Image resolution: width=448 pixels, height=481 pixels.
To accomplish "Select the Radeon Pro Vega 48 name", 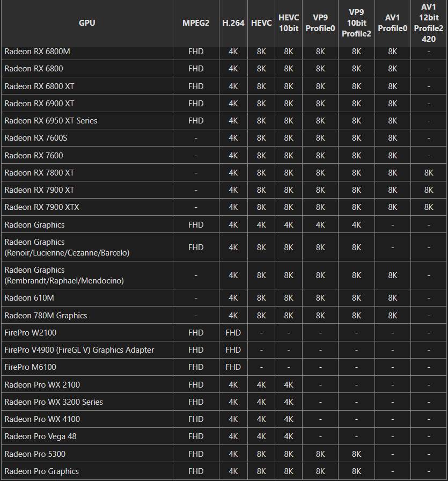I will (40, 436).
